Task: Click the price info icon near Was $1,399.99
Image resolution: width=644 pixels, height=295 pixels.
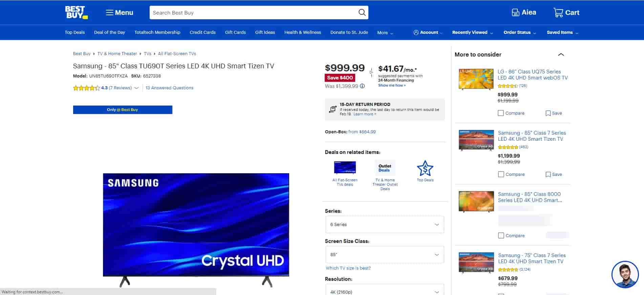Action: (x=362, y=86)
